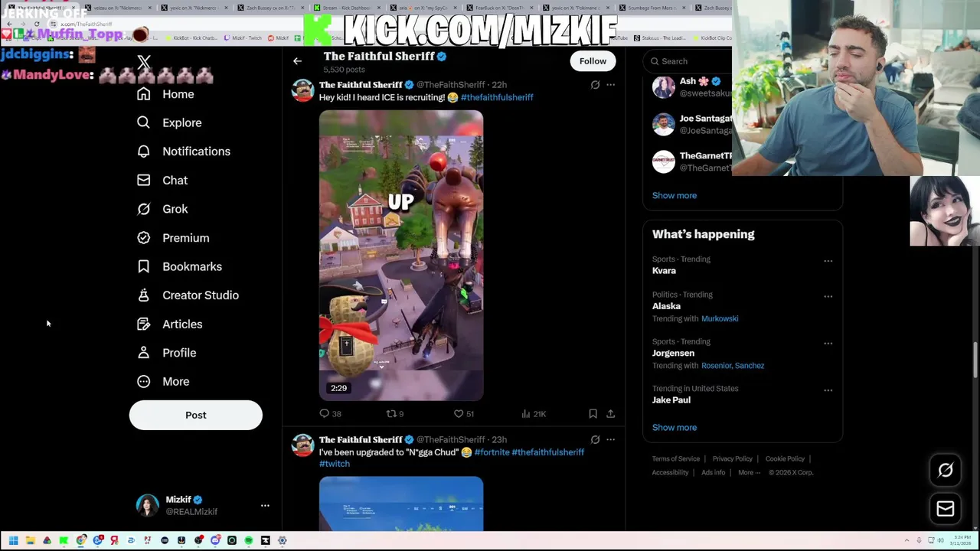
Task: Click the Ads info footer link
Action: tap(713, 473)
